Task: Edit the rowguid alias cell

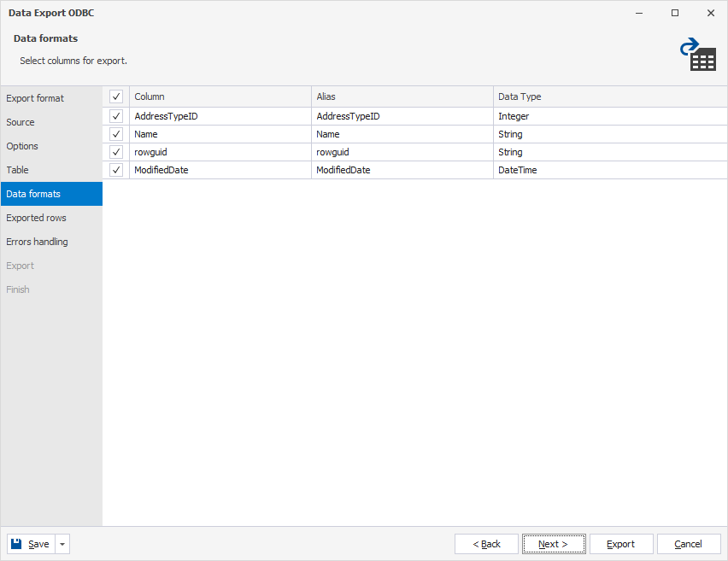Action: 402,152
